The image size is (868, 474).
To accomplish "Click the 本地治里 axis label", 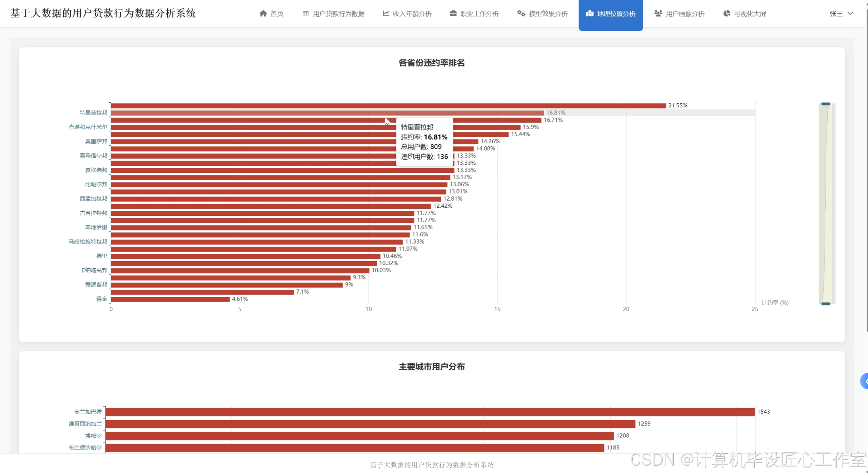I will tap(96, 227).
